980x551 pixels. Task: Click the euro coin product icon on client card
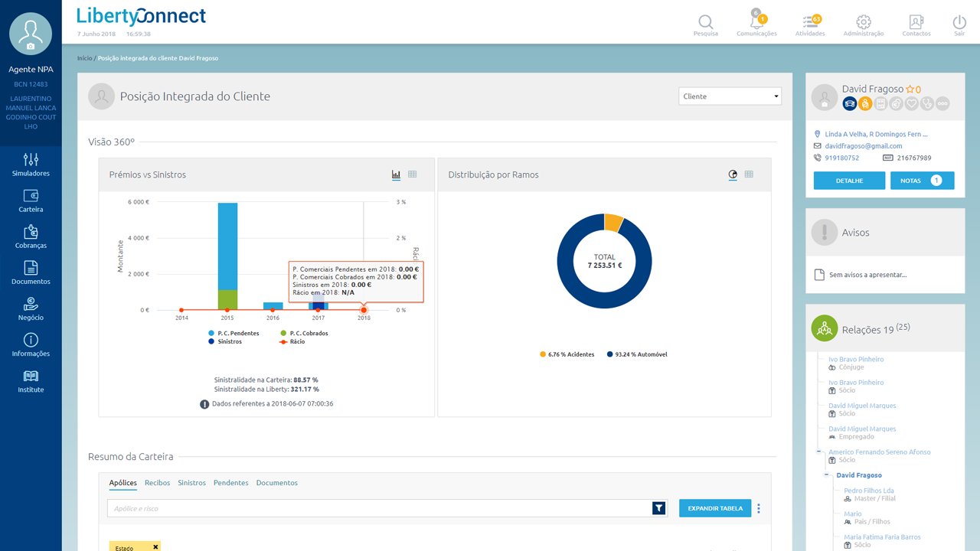[896, 103]
